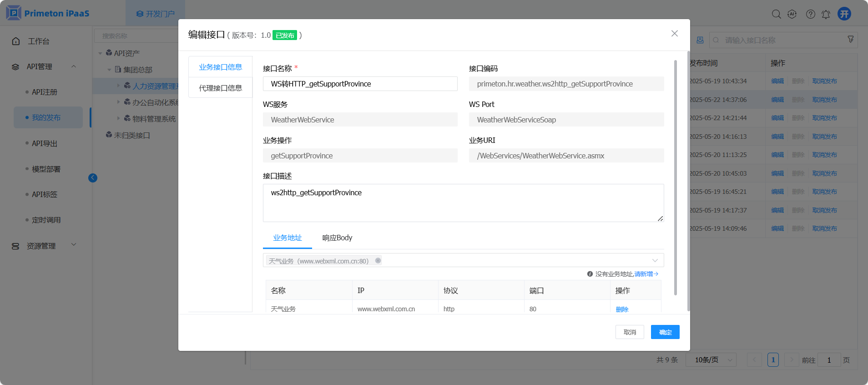Open the notifications bell icon
The width and height of the screenshot is (868, 385).
pyautogui.click(x=826, y=15)
